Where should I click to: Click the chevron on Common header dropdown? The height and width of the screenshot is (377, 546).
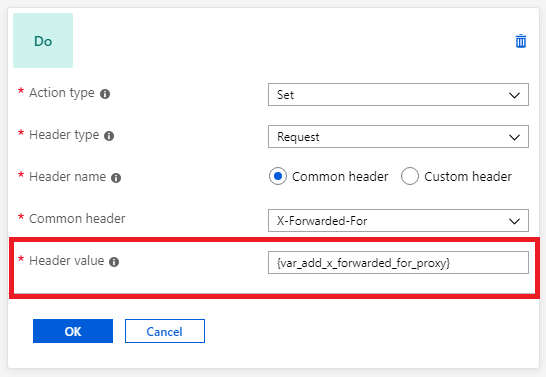(x=514, y=221)
